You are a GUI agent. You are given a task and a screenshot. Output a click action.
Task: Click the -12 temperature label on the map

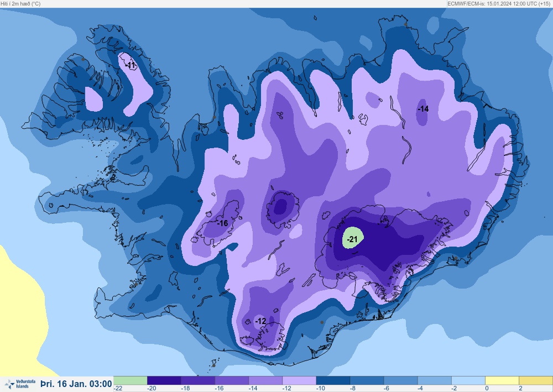click(260, 321)
